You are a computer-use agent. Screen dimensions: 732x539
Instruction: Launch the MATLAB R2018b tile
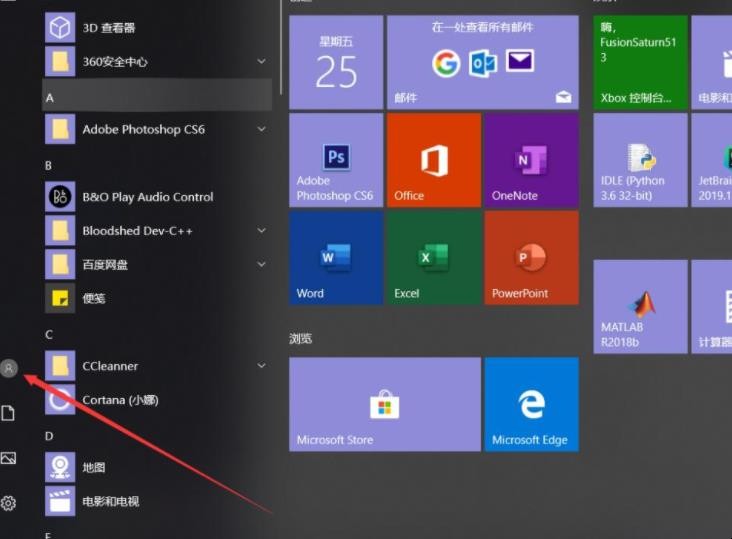pos(640,307)
